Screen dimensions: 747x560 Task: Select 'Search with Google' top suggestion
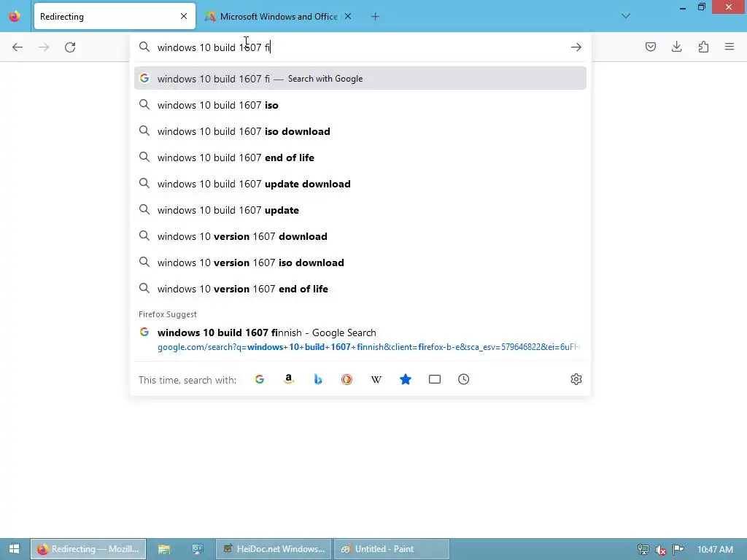360,79
